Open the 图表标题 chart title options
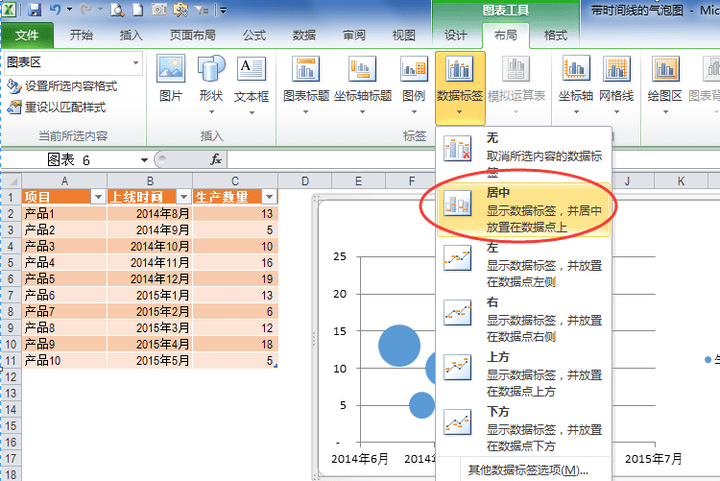This screenshot has width=720, height=481. point(306,84)
